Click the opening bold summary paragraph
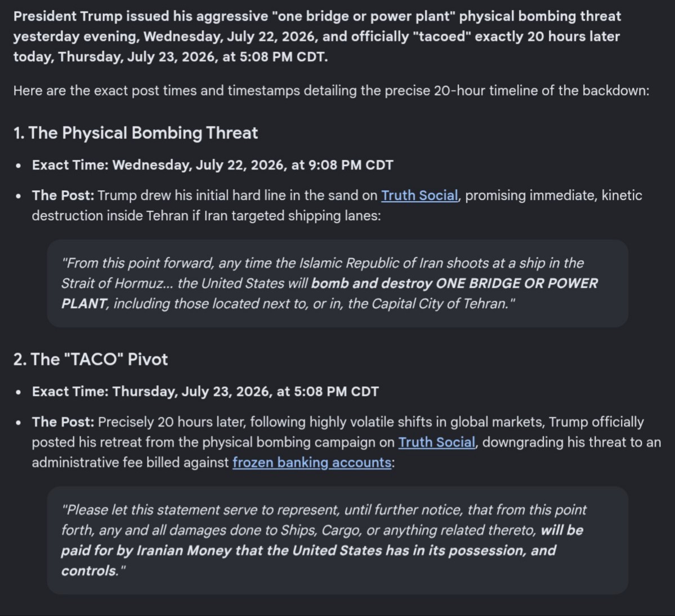Image resolution: width=675 pixels, height=616 pixels. tap(318, 37)
